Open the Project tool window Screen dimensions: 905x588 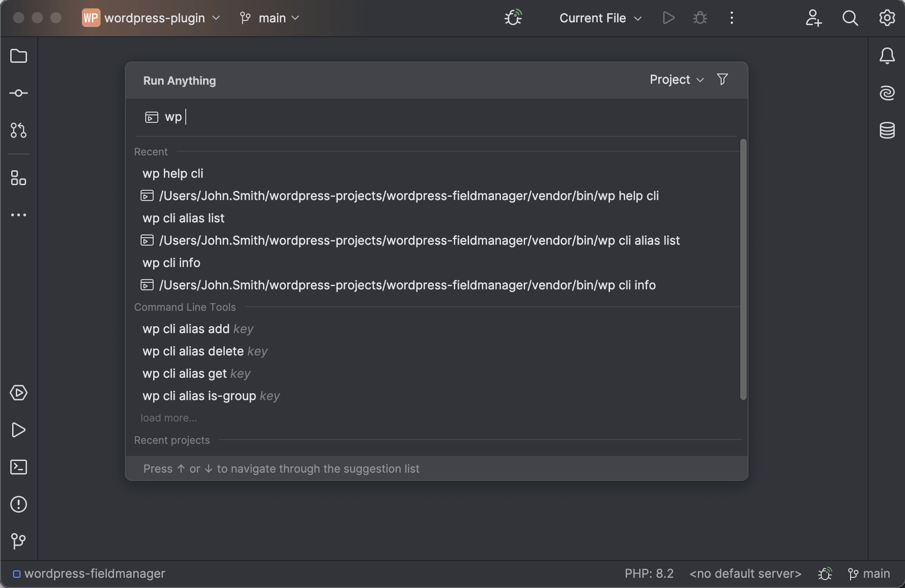[x=19, y=56]
